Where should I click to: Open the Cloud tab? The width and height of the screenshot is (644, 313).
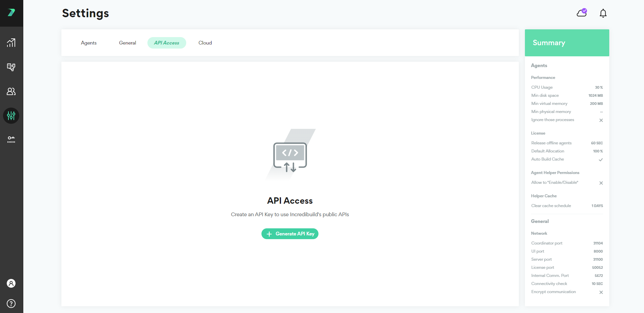(205, 43)
